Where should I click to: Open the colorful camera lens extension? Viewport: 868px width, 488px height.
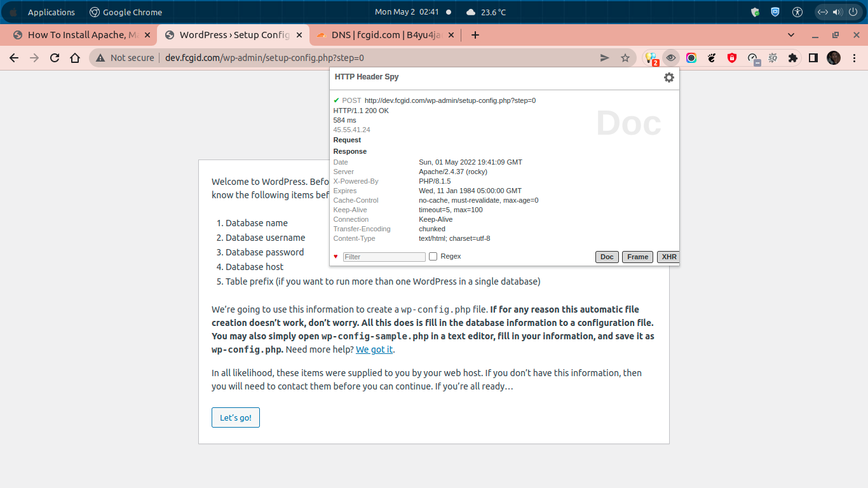point(691,58)
